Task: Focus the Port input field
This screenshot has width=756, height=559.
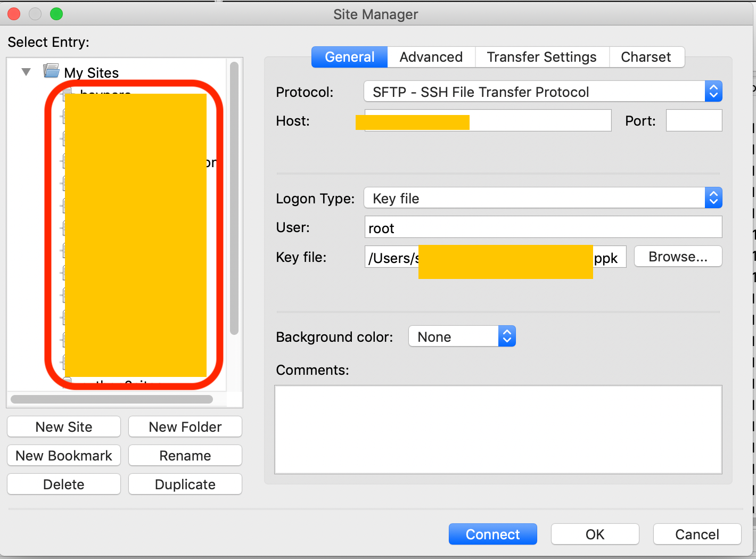Action: (694, 120)
